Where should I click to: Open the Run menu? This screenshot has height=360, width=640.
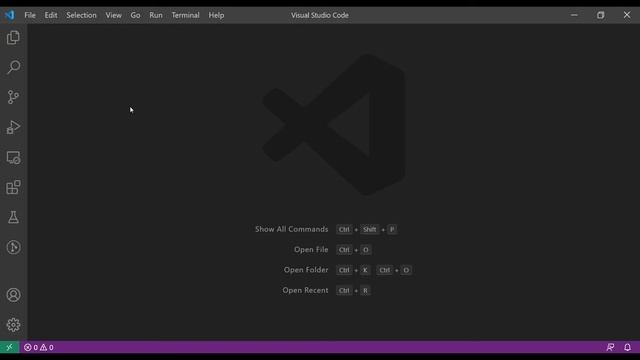(156, 15)
